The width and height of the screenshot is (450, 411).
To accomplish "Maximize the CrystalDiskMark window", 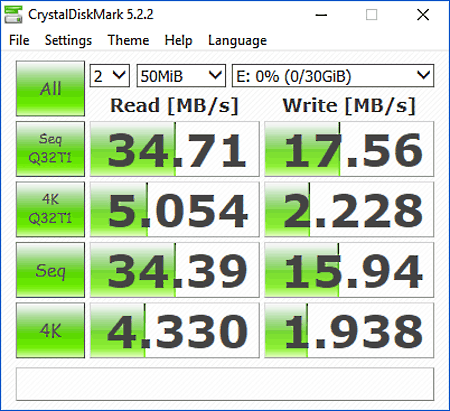I will pyautogui.click(x=371, y=15).
